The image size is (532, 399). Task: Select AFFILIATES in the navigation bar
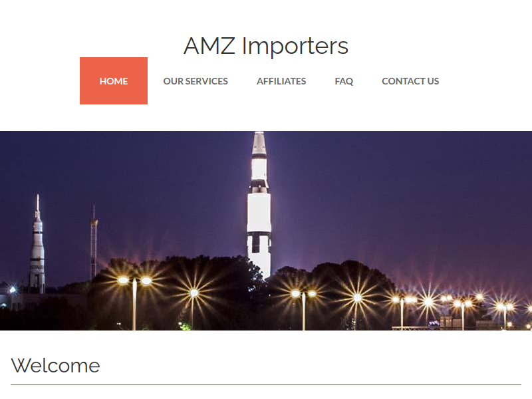pos(281,81)
